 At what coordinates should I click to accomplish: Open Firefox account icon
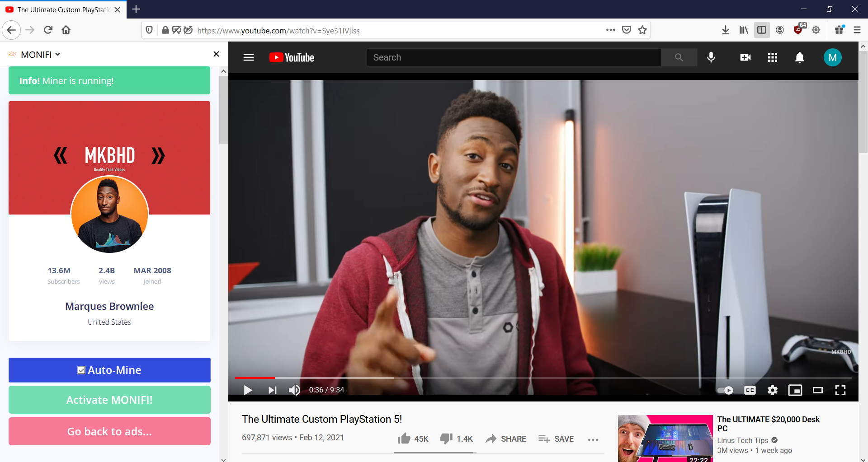click(780, 30)
